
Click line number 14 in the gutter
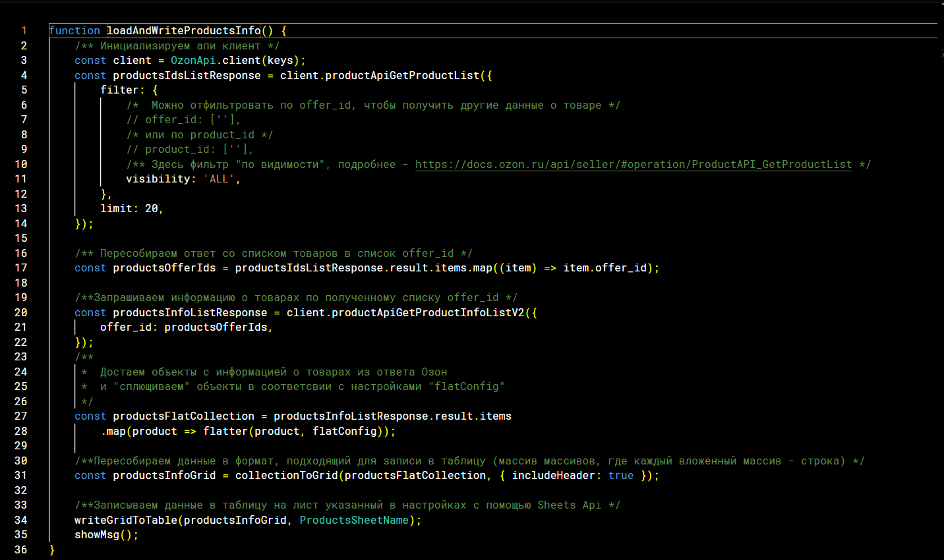coord(21,224)
